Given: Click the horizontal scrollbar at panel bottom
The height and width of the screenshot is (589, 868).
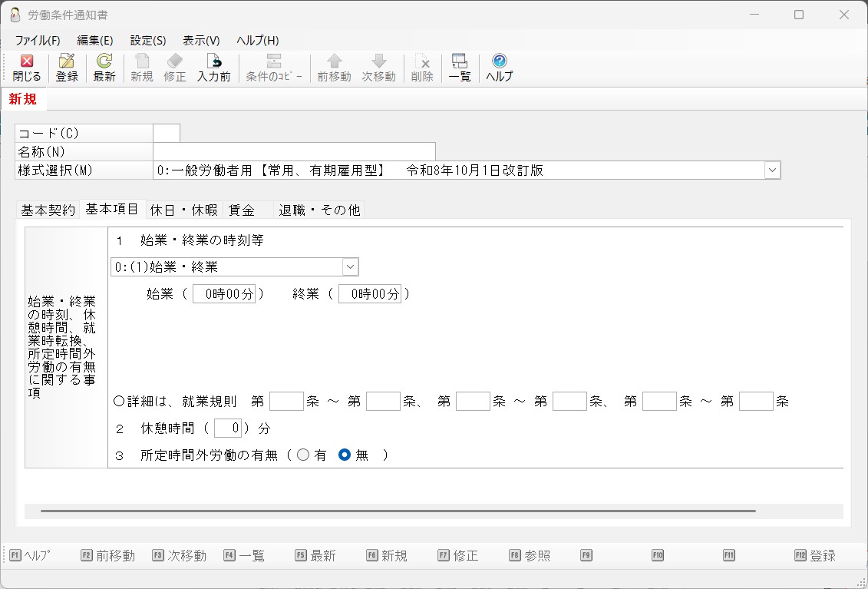Looking at the screenshot, I should [398, 511].
